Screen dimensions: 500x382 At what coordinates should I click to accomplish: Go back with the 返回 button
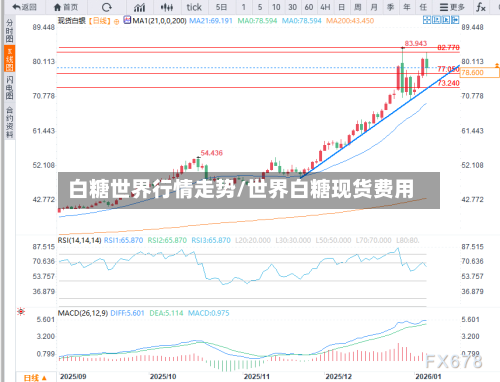click(25, 7)
